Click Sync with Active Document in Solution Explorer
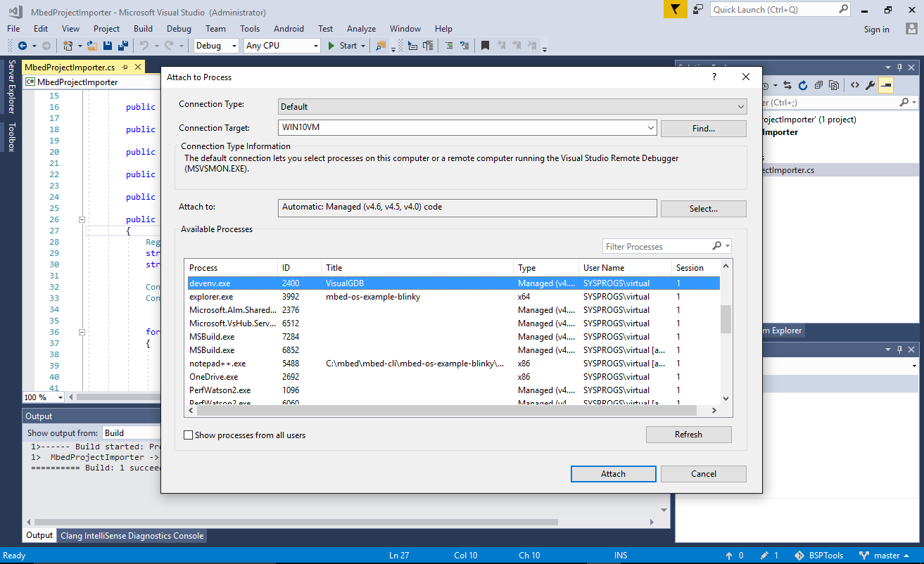The image size is (924, 564). click(787, 85)
